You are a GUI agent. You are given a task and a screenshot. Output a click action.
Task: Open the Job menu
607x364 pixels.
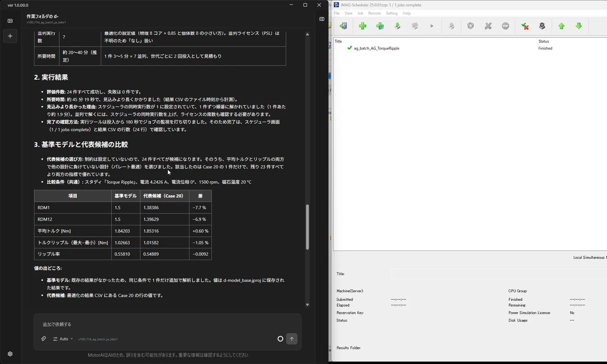coord(360,13)
